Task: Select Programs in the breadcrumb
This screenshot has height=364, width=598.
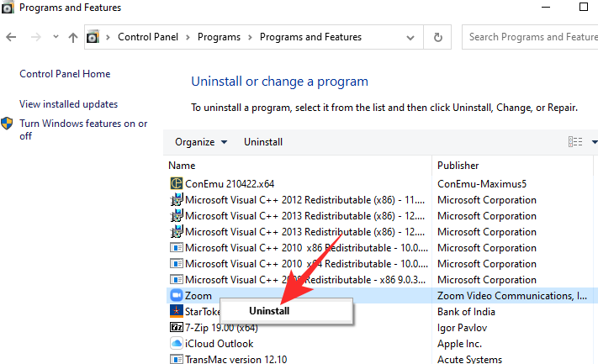Action: 219,37
